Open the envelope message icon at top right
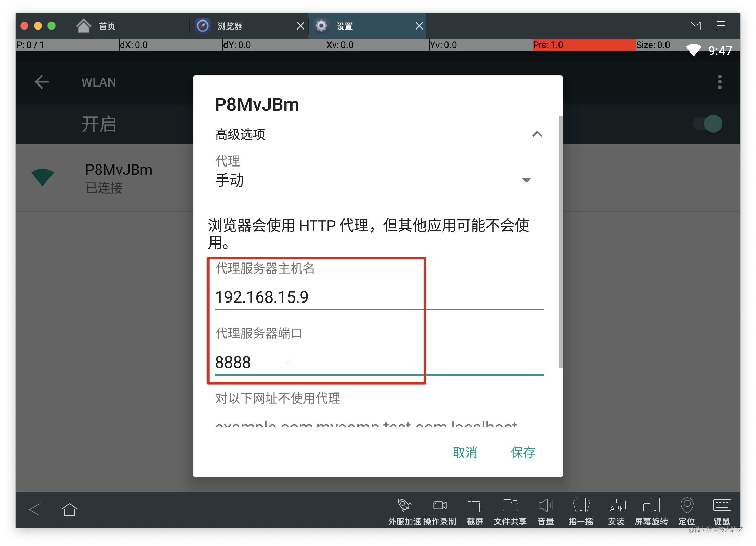 (x=696, y=25)
